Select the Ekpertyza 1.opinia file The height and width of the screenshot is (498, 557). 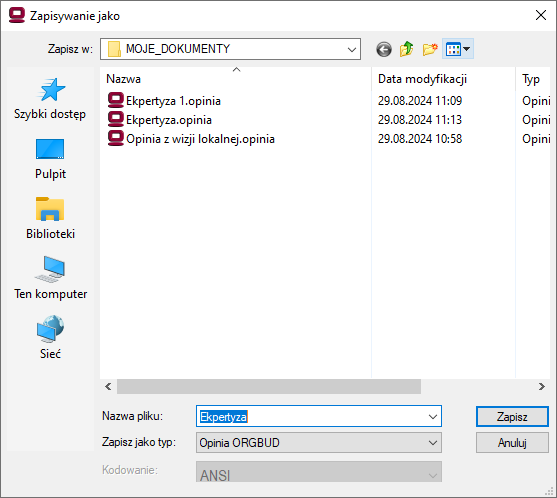[164, 101]
